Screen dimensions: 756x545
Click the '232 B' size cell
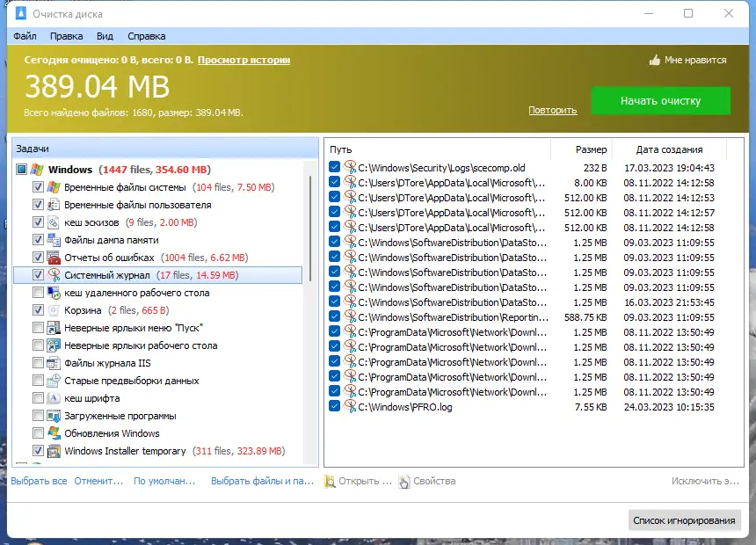[595, 168]
